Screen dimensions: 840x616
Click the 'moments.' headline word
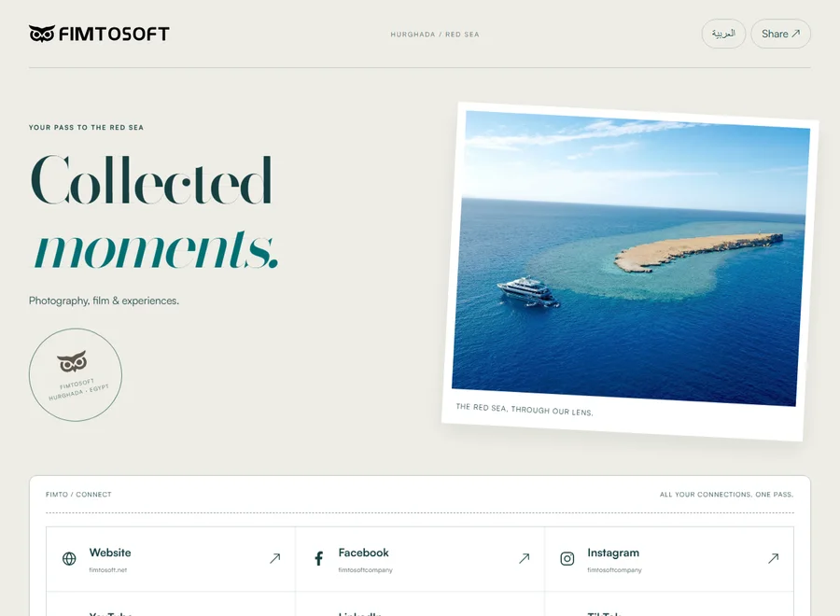[x=155, y=249]
